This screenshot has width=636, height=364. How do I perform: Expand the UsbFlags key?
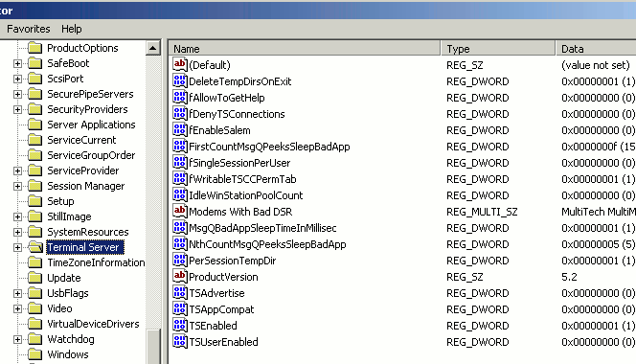[17, 293]
